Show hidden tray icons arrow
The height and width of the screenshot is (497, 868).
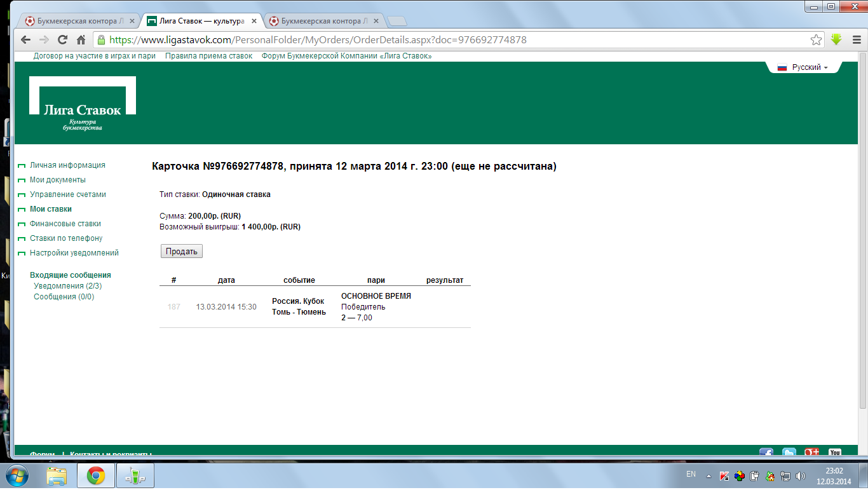[x=709, y=475]
